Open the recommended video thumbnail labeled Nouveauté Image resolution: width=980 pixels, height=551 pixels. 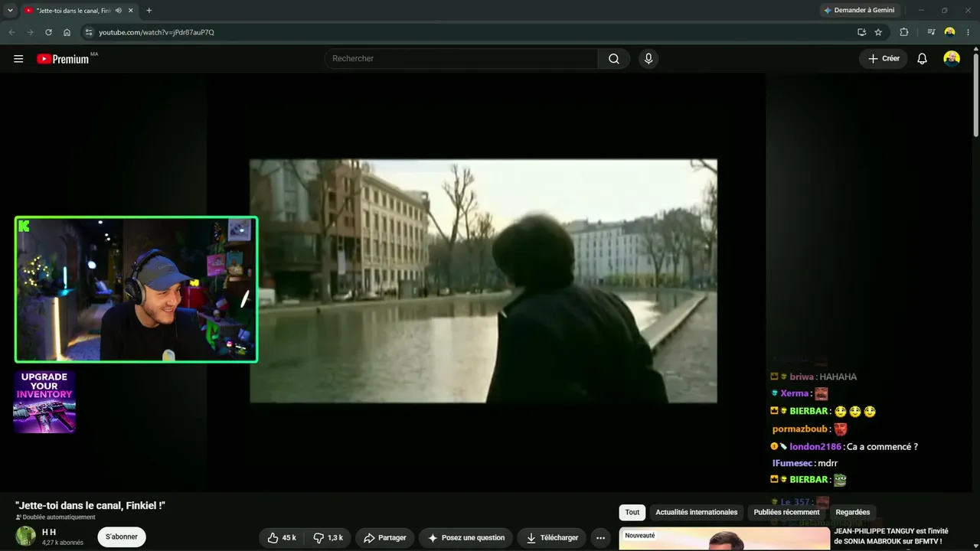[x=724, y=539]
